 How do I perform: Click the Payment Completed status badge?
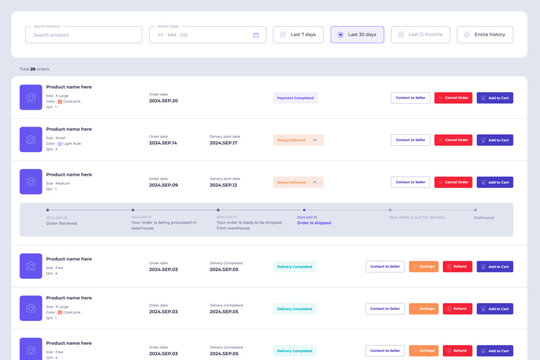click(x=295, y=98)
